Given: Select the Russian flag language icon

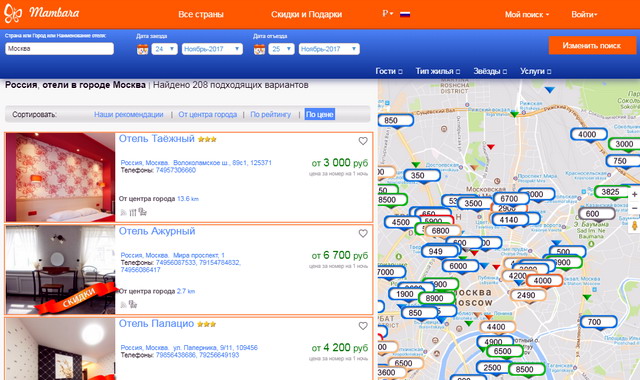Looking at the screenshot, I should click(x=405, y=14).
